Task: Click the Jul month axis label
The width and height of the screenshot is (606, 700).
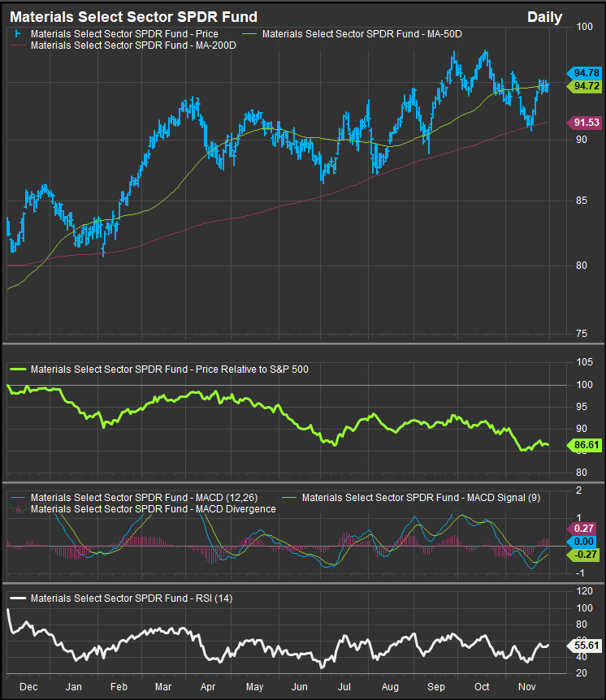Action: tap(344, 687)
